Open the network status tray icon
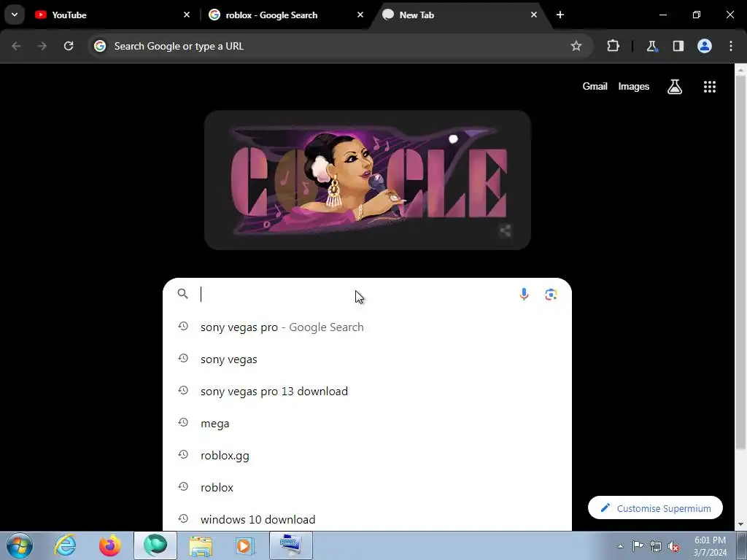This screenshot has width=747, height=560. click(x=656, y=546)
